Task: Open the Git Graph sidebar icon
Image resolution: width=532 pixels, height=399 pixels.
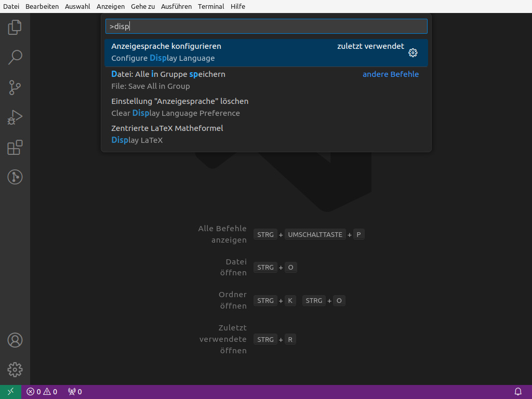Action: coord(15,177)
